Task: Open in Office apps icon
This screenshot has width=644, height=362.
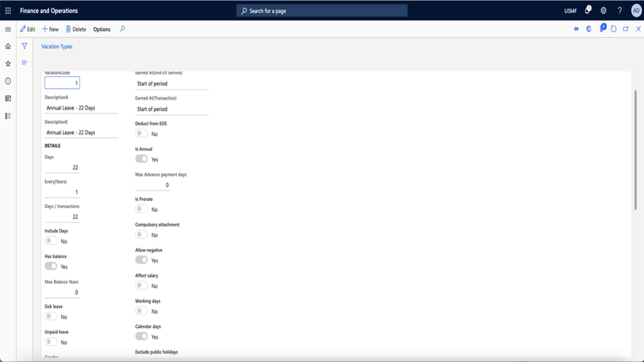Action: 589,29
